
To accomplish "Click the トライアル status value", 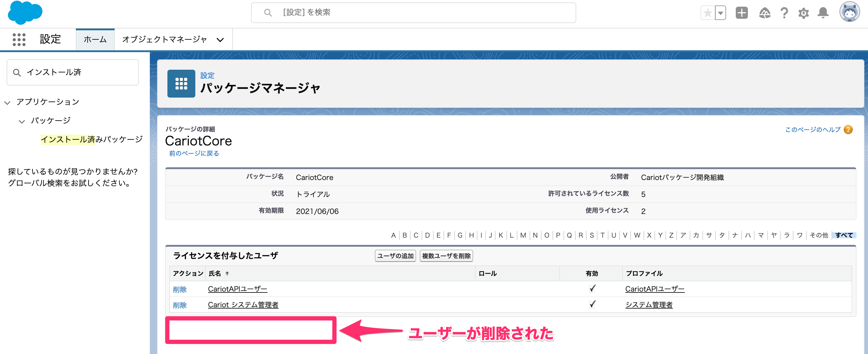I will [313, 194].
